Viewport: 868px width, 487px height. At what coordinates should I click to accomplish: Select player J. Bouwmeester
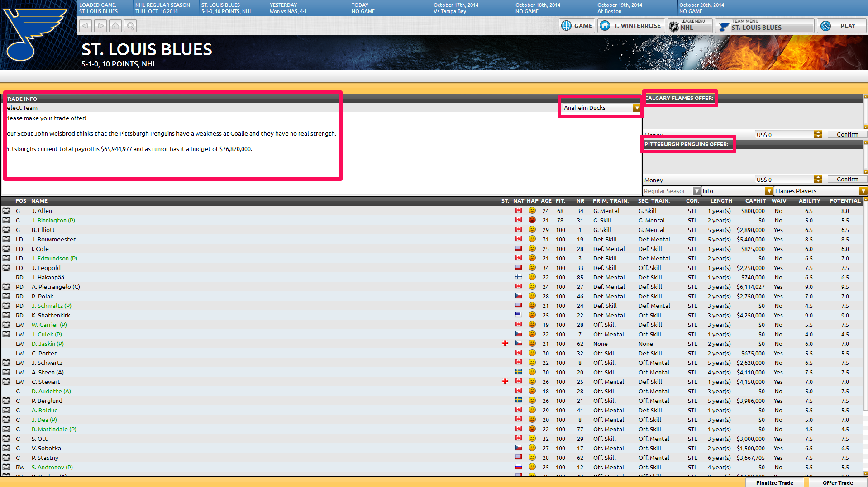pyautogui.click(x=53, y=240)
